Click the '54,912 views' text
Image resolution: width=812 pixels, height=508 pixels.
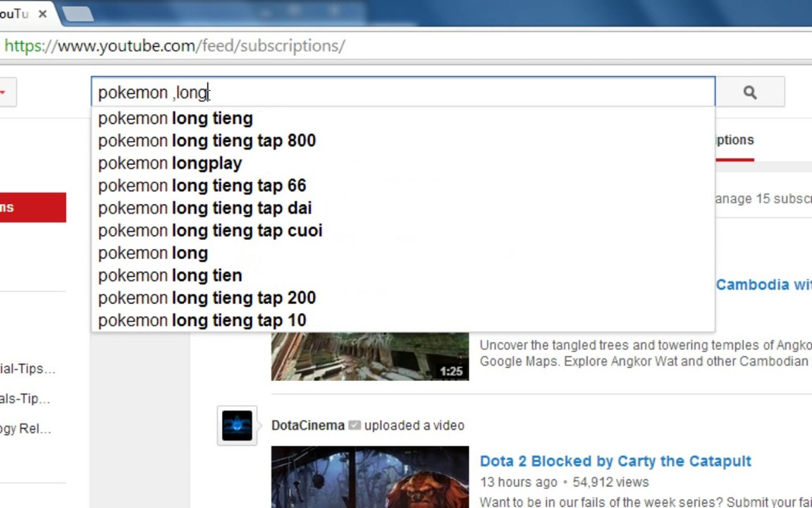tap(610, 482)
